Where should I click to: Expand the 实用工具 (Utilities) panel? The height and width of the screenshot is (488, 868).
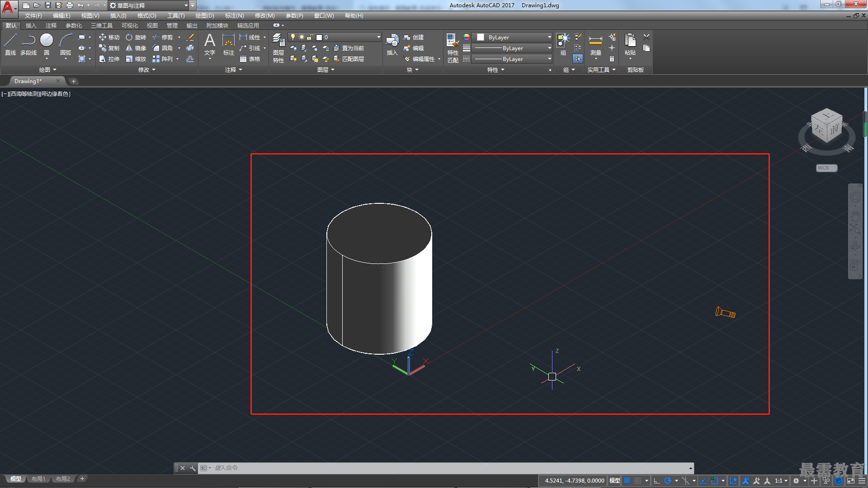pos(601,70)
